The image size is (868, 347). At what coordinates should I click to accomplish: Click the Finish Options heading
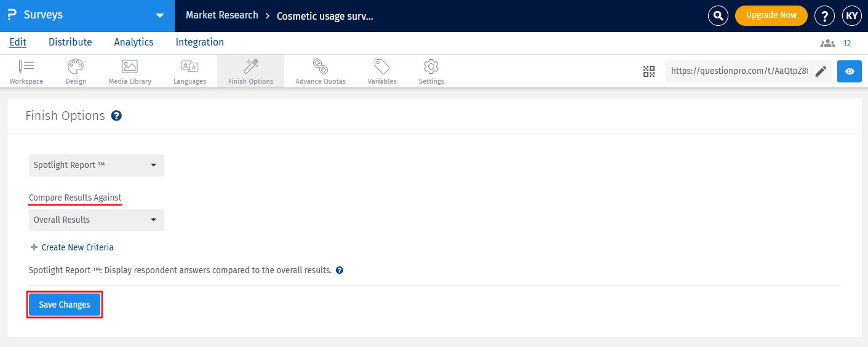pyautogui.click(x=65, y=116)
